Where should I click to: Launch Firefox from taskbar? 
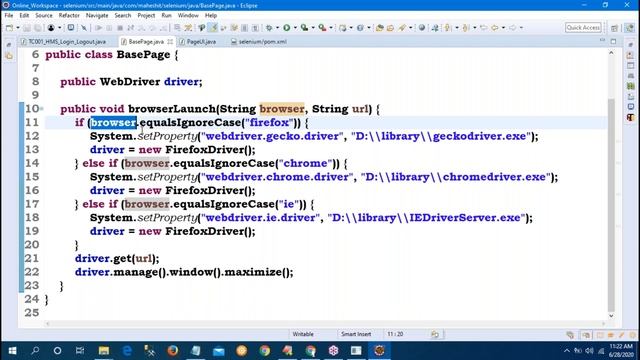pyautogui.click(x=173, y=351)
